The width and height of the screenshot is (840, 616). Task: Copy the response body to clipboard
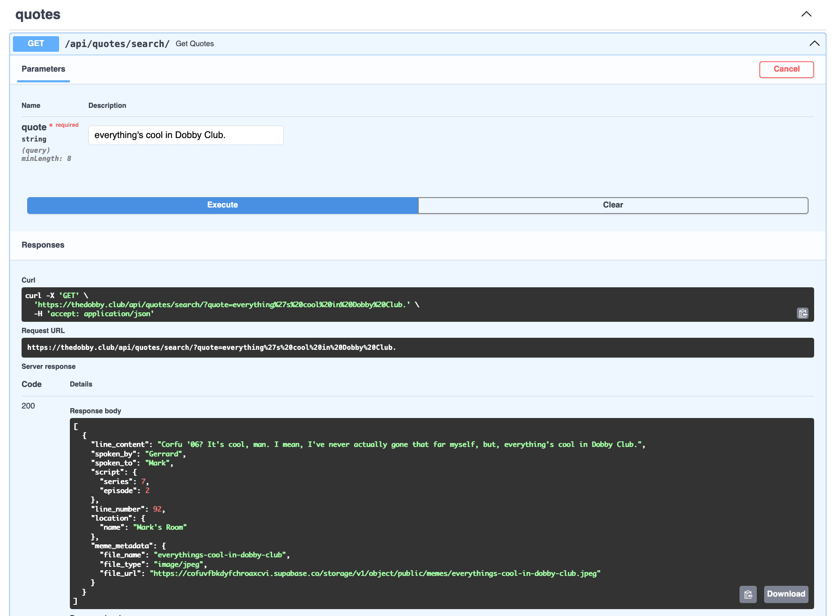tap(748, 594)
